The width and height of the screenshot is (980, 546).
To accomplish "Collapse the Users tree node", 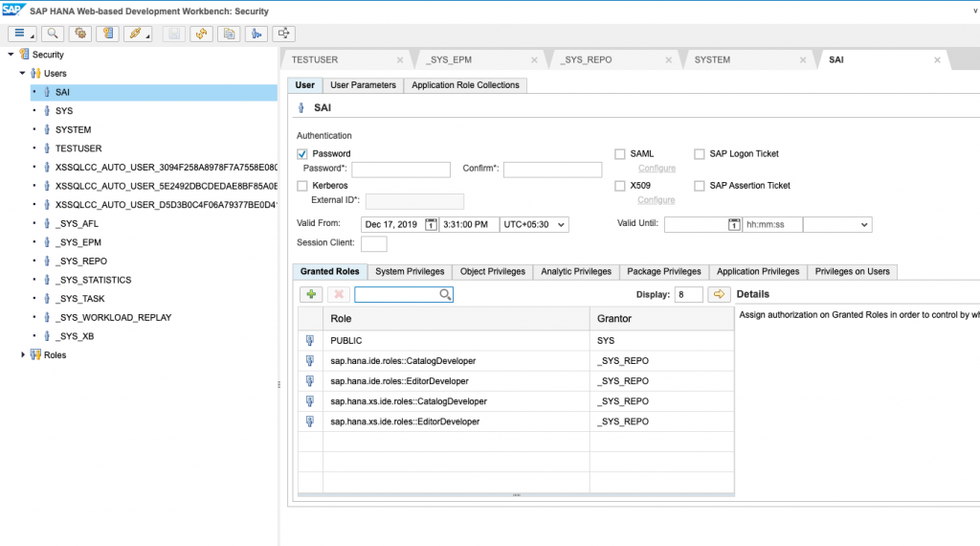I will pos(23,73).
